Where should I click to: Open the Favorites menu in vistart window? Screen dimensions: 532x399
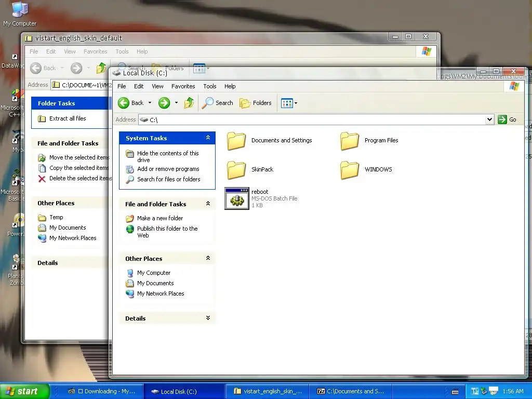coord(96,51)
